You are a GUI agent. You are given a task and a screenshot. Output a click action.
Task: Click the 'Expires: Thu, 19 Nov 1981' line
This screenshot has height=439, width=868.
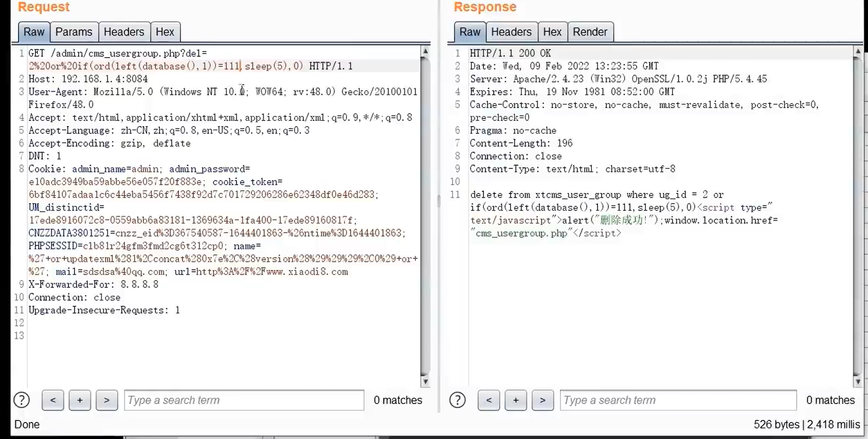(x=572, y=92)
